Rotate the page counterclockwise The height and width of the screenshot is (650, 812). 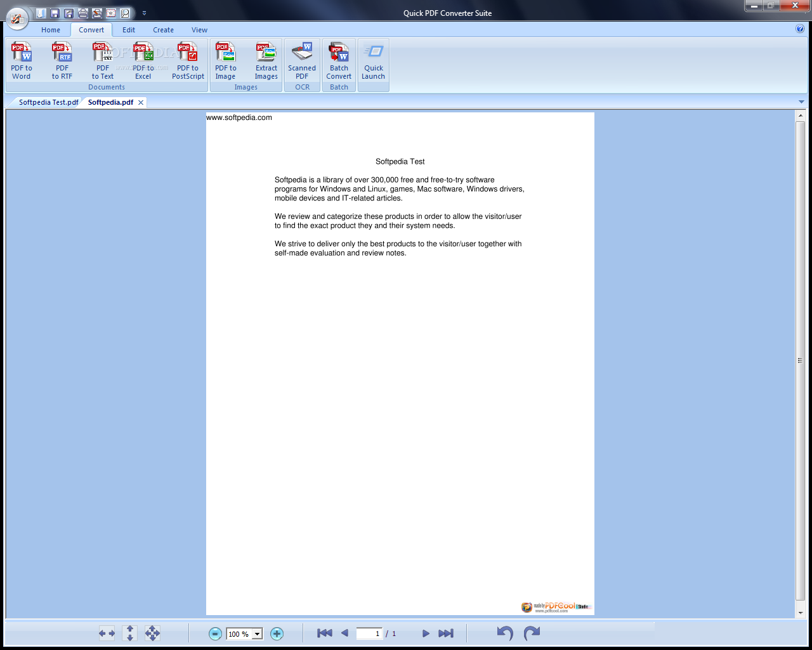(x=505, y=633)
